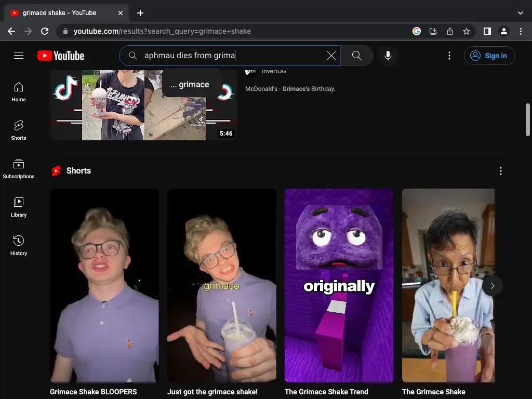
Task: Go to Home in the sidebar
Action: pos(19,92)
